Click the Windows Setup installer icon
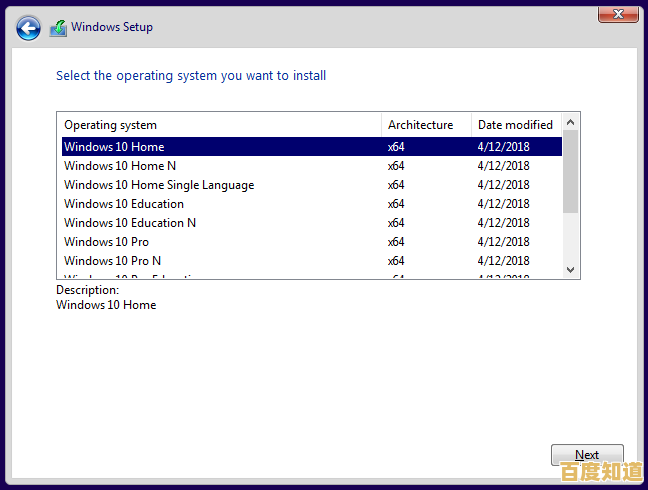 click(x=59, y=28)
